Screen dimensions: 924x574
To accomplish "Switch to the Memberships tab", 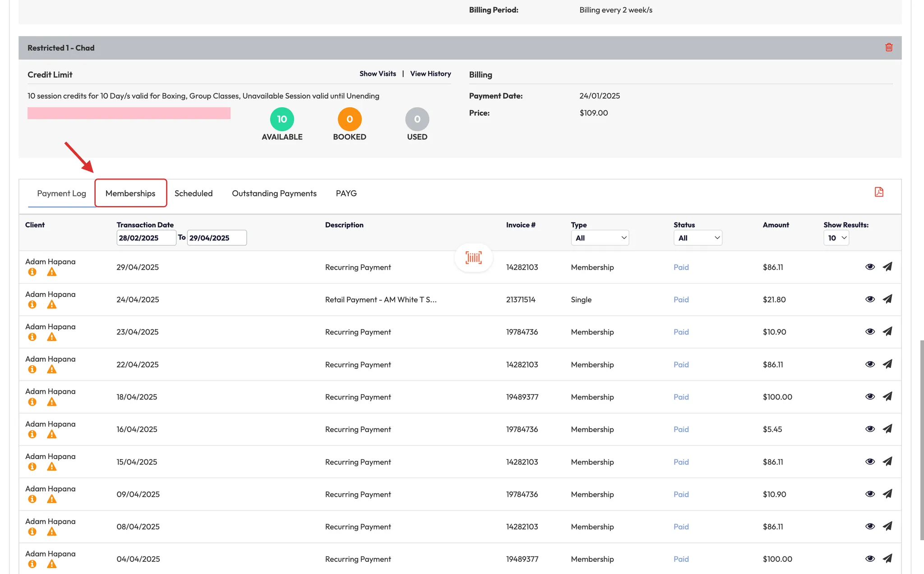I will (130, 193).
